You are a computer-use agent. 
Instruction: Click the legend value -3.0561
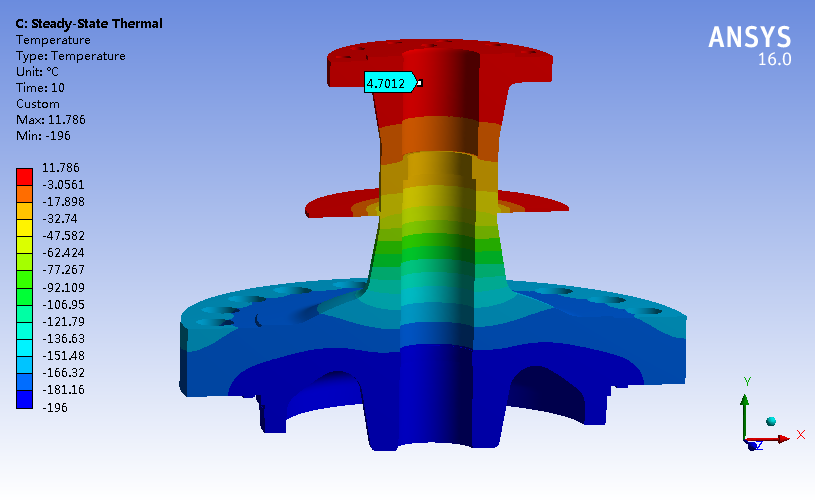click(x=63, y=184)
